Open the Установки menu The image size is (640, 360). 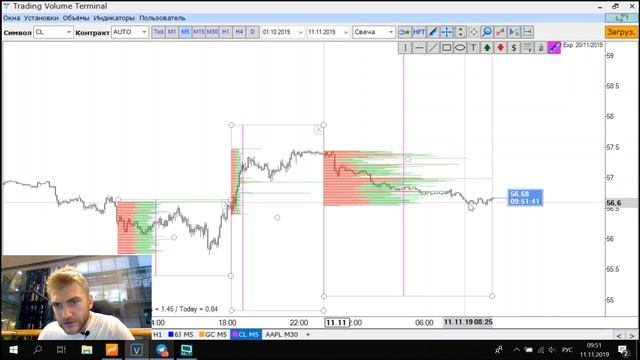coord(41,18)
